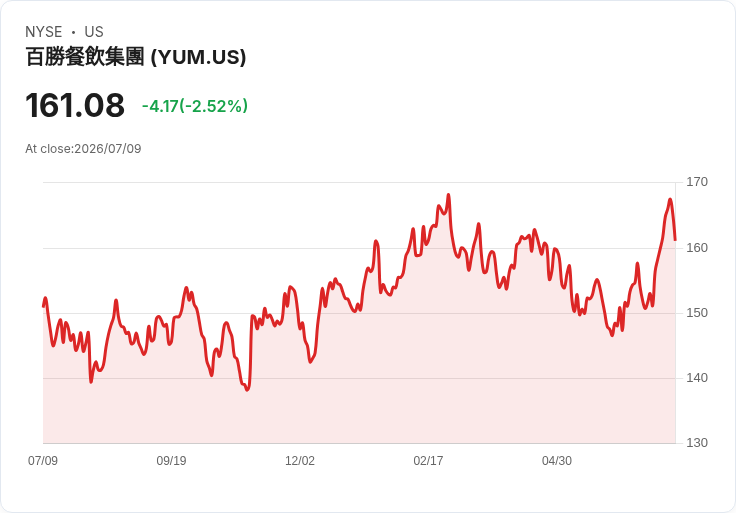Click the At close date text
This screenshot has height=513, width=736.
tap(83, 149)
